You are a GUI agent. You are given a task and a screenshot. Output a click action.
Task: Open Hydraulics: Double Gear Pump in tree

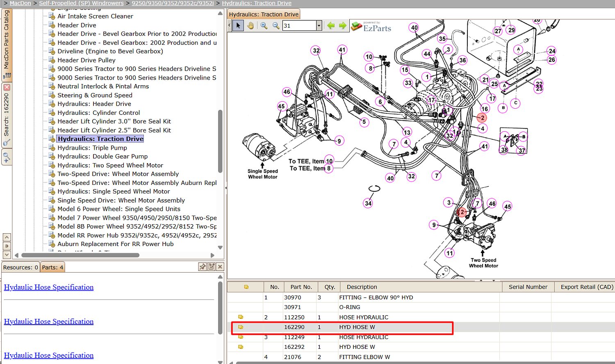click(x=102, y=157)
